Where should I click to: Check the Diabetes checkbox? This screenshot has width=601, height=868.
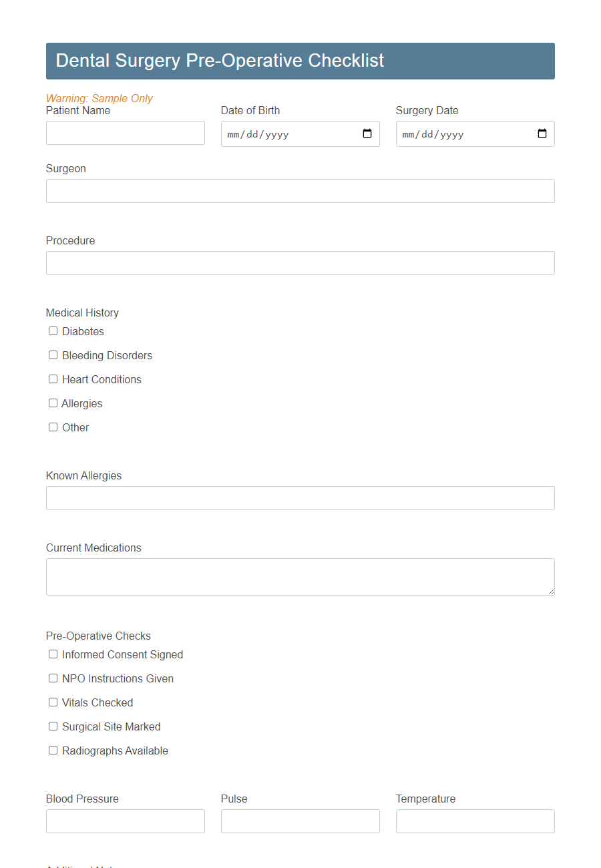[x=53, y=331]
